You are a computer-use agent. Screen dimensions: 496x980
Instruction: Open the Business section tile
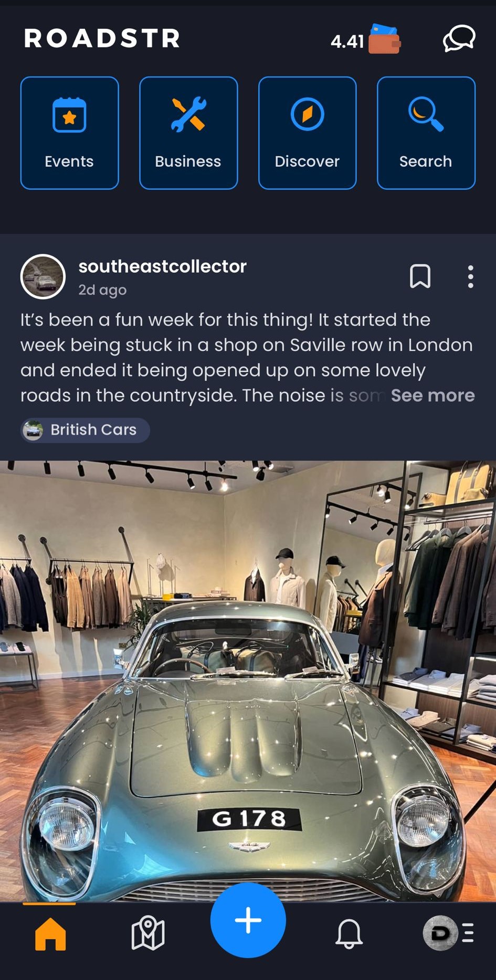(x=188, y=133)
